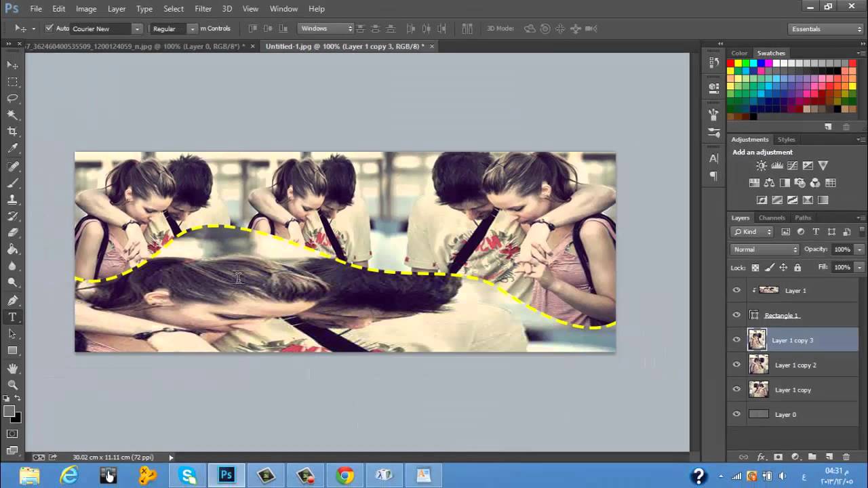Screen dimensions: 868x488
Task: Open Chrome from the Windows taskbar
Action: (344, 476)
